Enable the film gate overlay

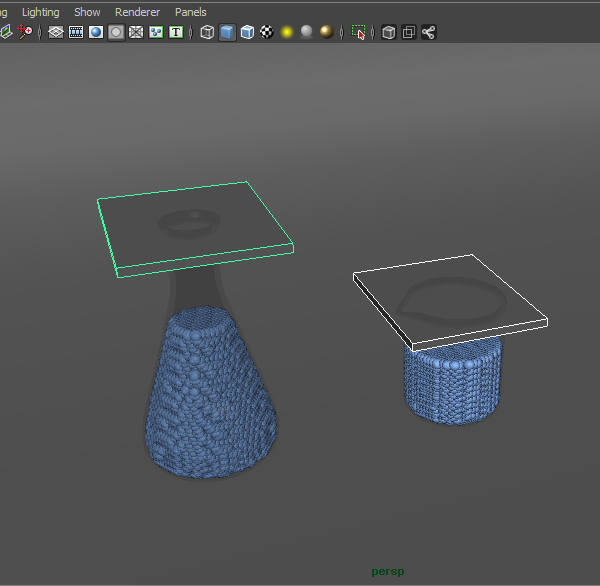tap(76, 32)
